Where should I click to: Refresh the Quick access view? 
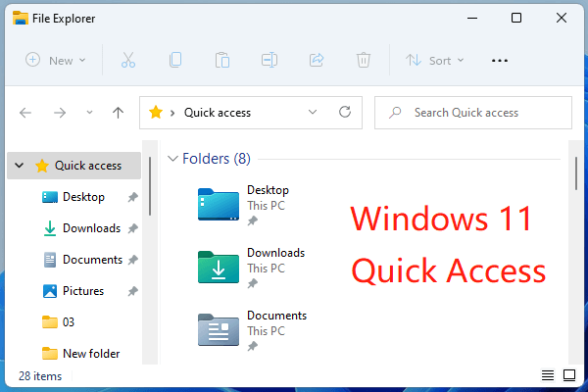345,112
